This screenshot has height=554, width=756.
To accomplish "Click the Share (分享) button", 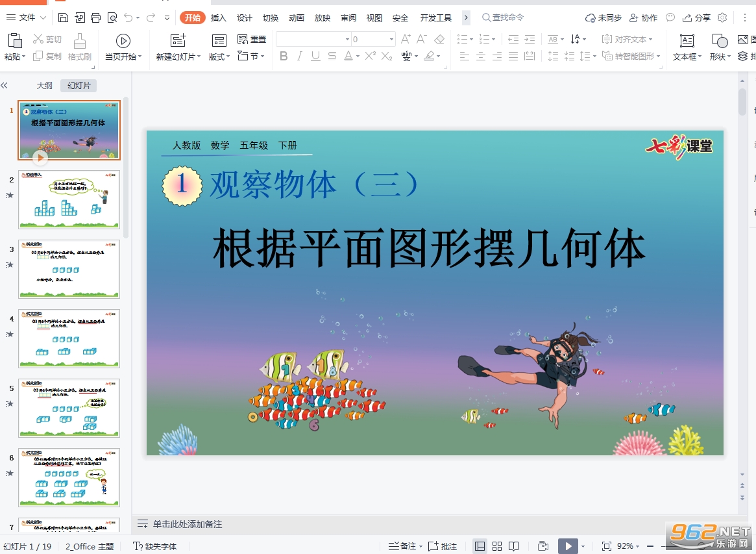I will 696,18.
